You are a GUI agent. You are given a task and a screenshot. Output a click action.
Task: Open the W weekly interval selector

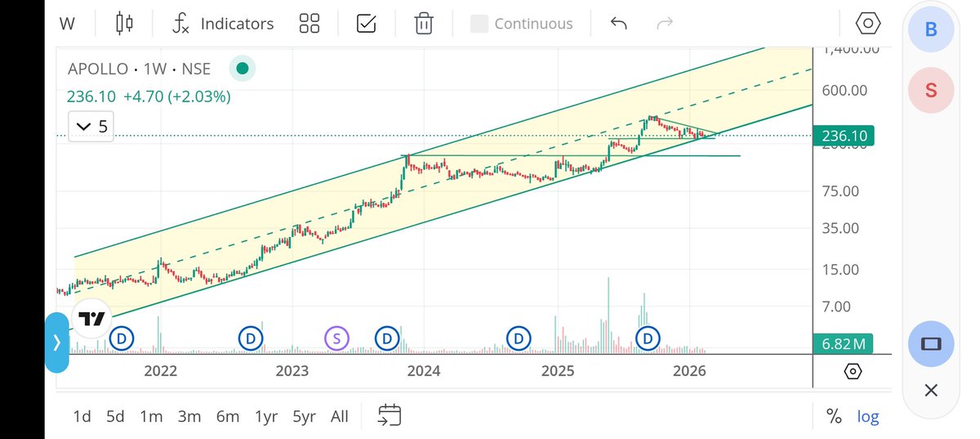pyautogui.click(x=67, y=24)
